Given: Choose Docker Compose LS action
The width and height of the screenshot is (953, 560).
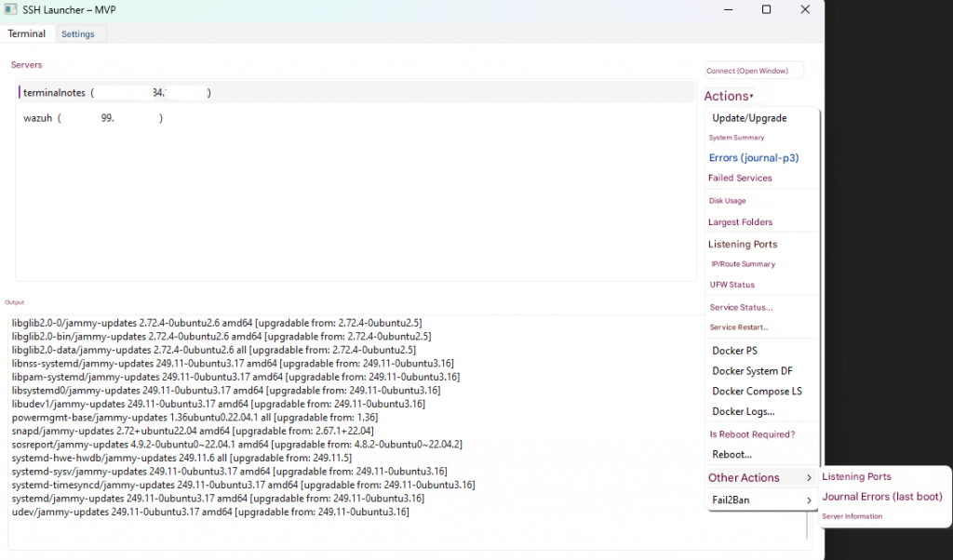Looking at the screenshot, I should (757, 392).
